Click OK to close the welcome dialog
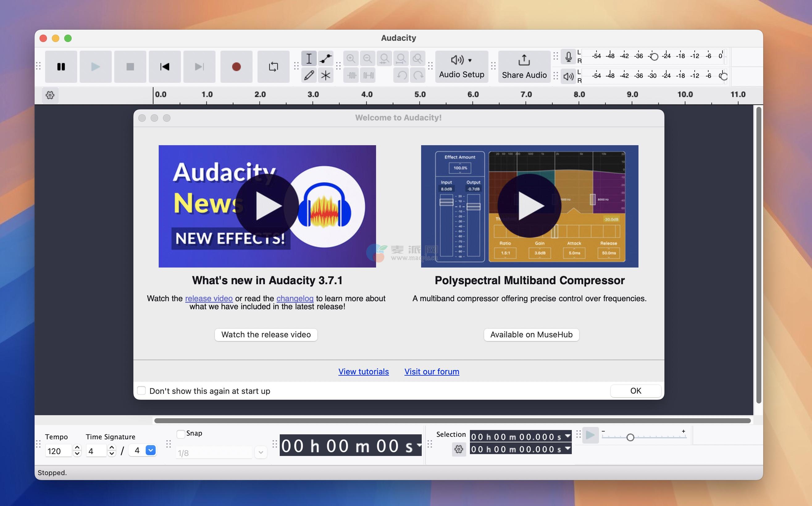This screenshot has height=506, width=812. pyautogui.click(x=635, y=390)
